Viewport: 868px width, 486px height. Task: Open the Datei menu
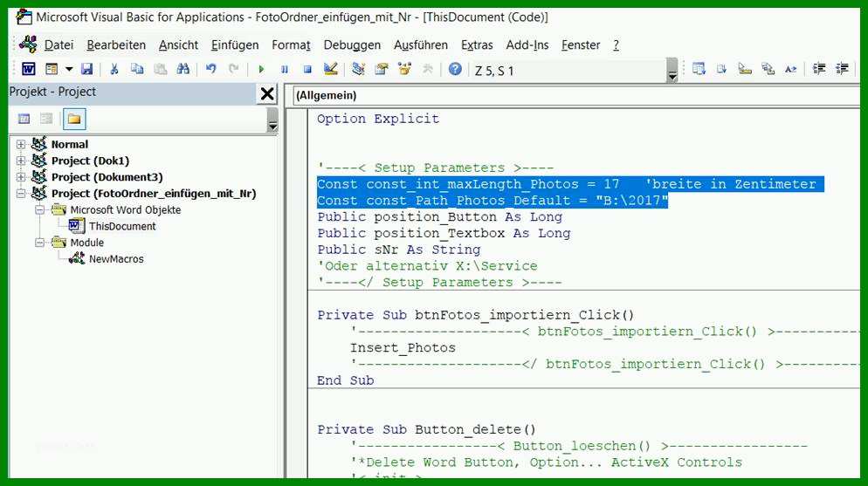pyautogui.click(x=59, y=44)
